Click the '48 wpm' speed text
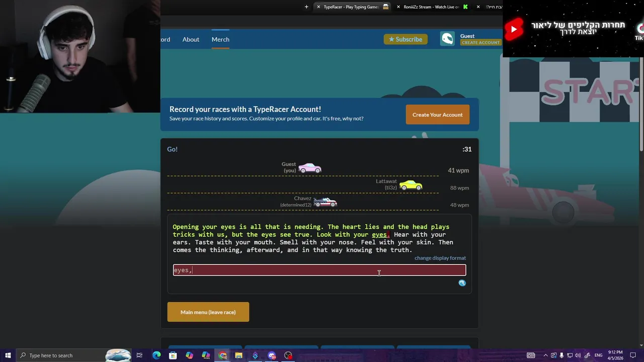 pos(459,205)
